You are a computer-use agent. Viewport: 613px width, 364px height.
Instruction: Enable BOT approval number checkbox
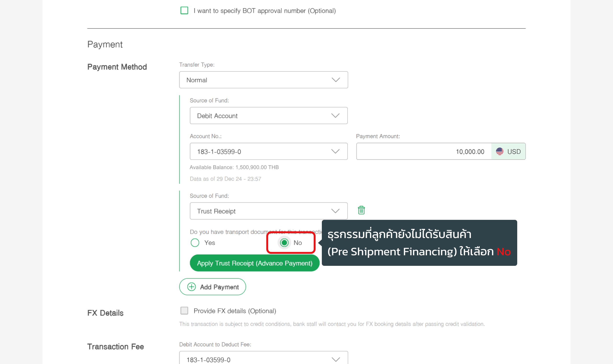tap(184, 11)
